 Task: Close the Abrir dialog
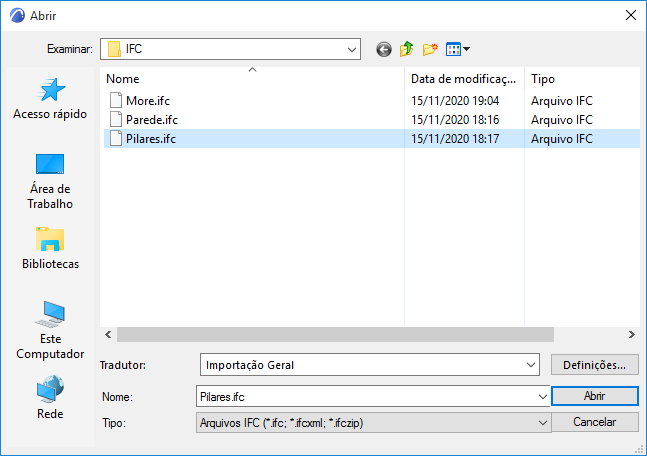click(x=630, y=15)
